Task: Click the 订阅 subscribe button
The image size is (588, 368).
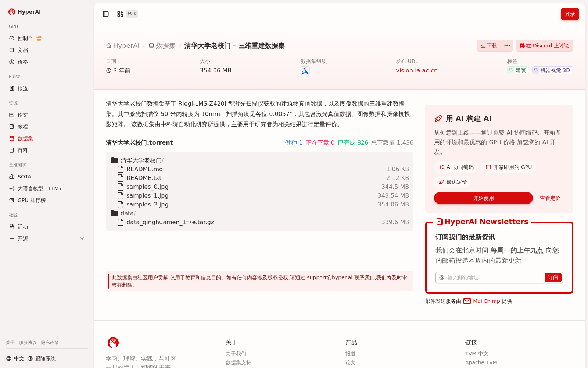Action: coord(553,277)
